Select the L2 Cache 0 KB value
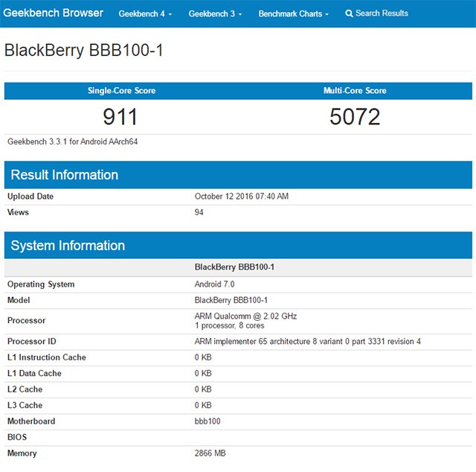Screen dimensions: 476x472 (203, 389)
